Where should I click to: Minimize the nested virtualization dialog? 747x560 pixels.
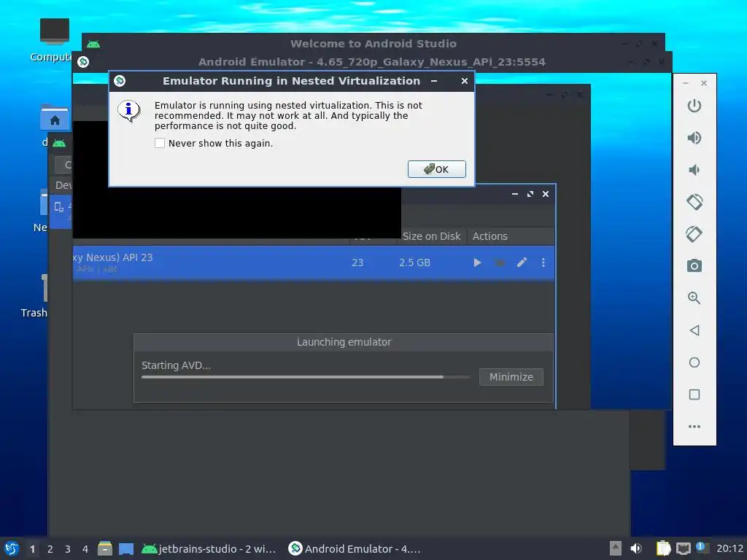coord(434,81)
